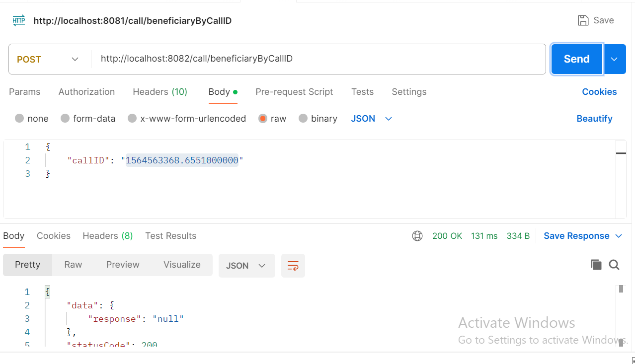The height and width of the screenshot is (364, 635).
Task: Open search in response with magnifier icon
Action: (614, 265)
